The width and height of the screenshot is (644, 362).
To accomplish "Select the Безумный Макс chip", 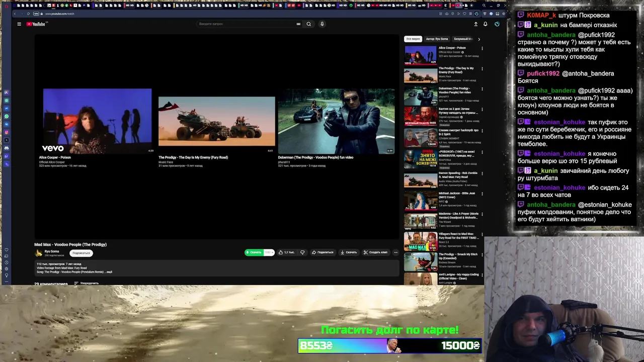I will click(463, 39).
